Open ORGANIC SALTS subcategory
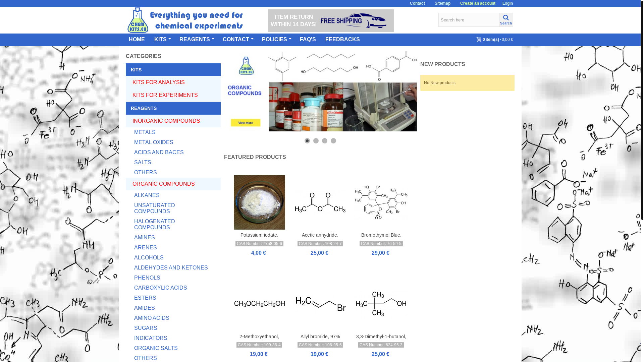The width and height of the screenshot is (644, 362). (156, 348)
